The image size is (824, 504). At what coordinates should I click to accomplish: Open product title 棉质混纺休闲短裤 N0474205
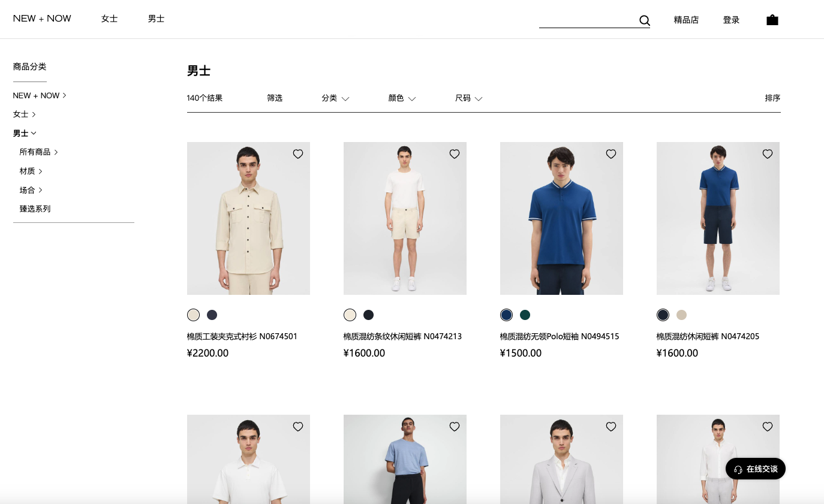click(708, 337)
